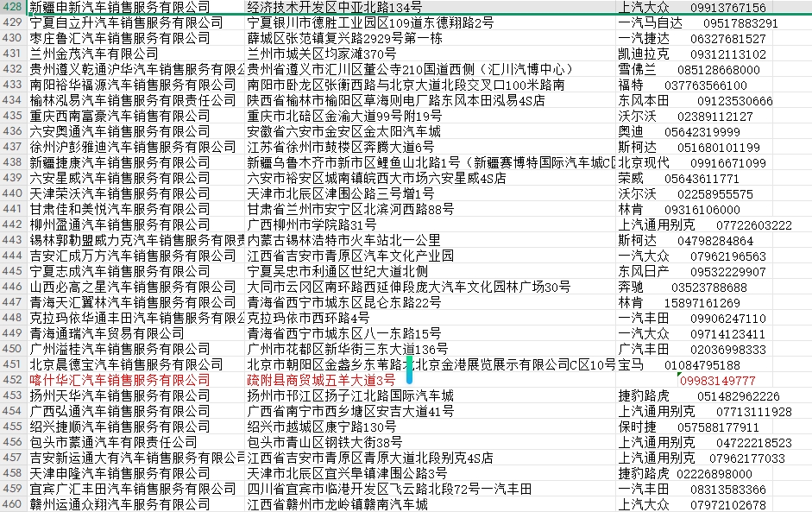Select cell 宝马 01084795188
The width and height of the screenshot is (812, 512).
pyautogui.click(x=679, y=365)
